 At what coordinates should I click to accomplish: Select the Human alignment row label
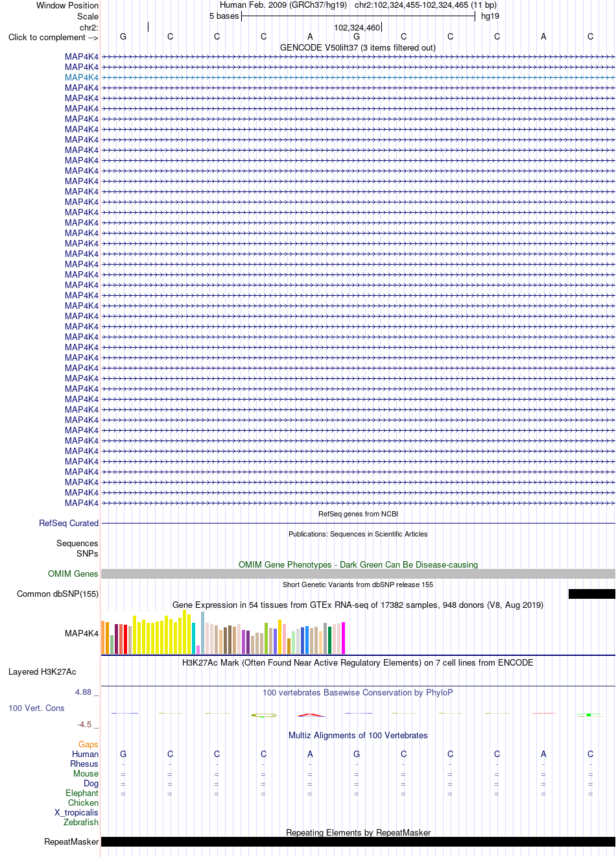click(85, 754)
